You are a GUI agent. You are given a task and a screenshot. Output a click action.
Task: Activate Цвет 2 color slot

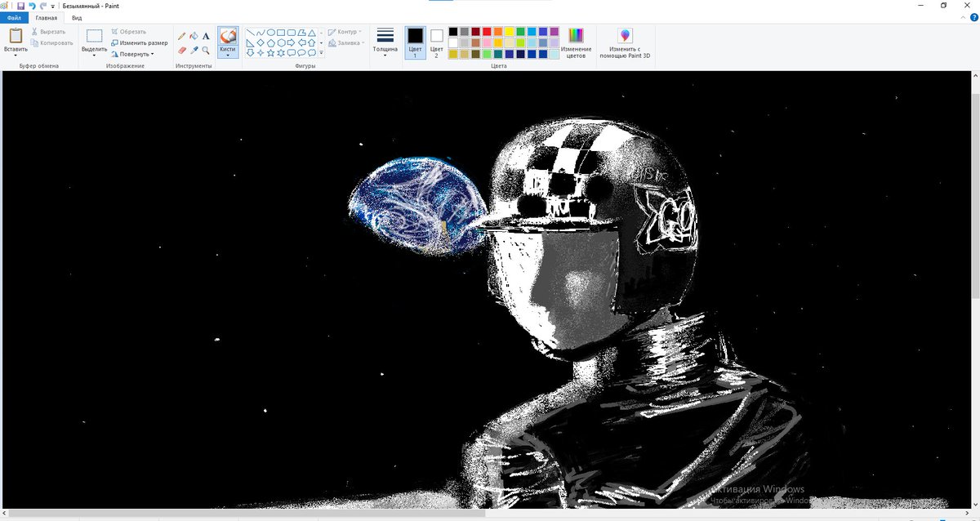tap(436, 42)
